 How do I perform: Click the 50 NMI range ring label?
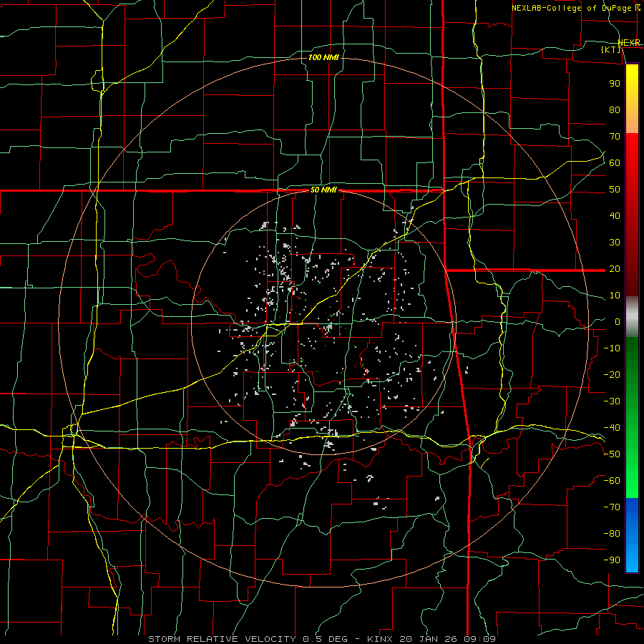[323, 190]
